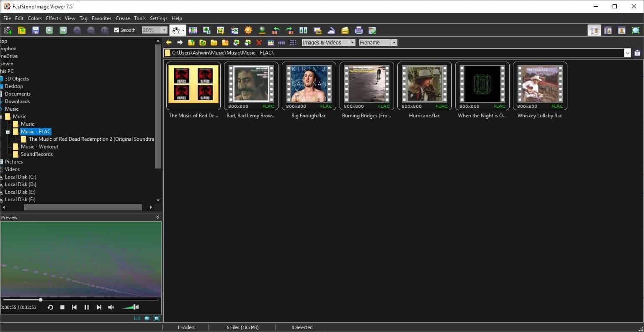
Task: Open the Images & Videos filter dropdown
Action: pos(352,42)
